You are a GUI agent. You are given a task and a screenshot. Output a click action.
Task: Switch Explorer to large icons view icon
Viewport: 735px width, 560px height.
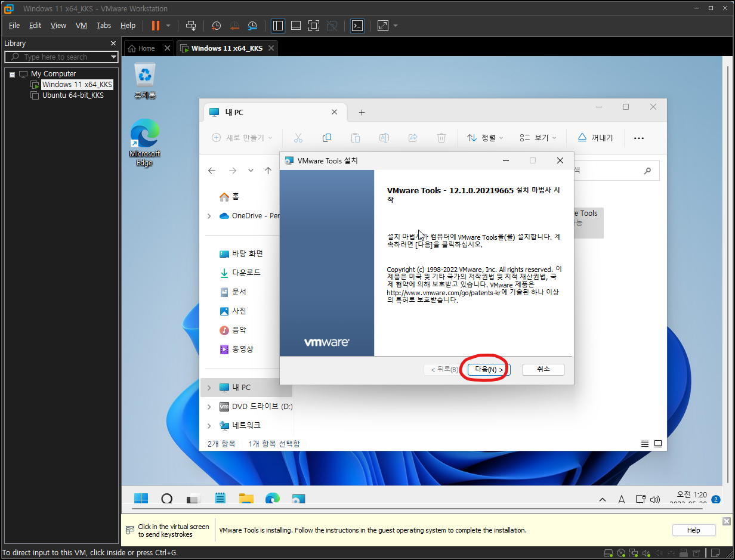658,444
